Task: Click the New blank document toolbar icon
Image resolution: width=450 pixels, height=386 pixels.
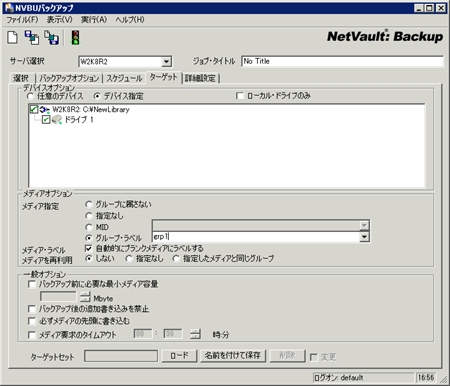Action: pos(12,37)
